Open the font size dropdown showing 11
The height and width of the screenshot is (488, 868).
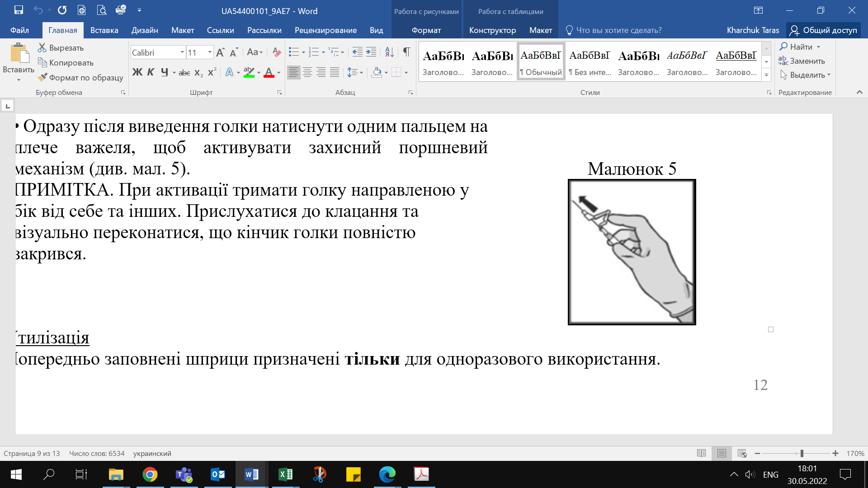tap(210, 52)
